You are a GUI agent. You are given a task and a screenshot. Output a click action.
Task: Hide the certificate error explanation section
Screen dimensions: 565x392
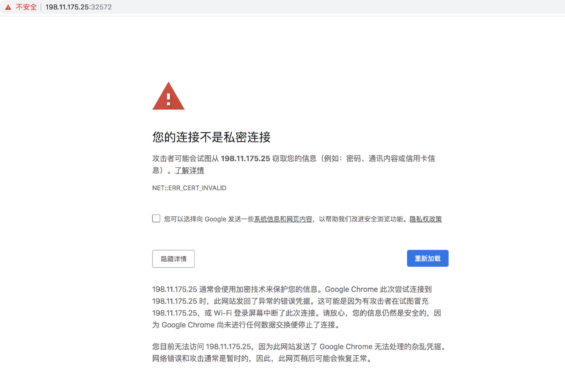pos(173,258)
